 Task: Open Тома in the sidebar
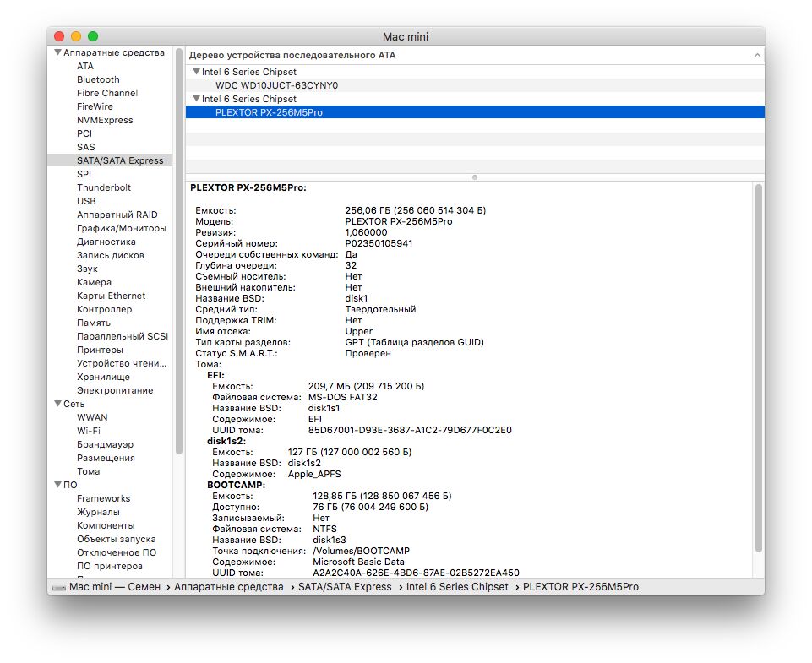pyautogui.click(x=88, y=471)
